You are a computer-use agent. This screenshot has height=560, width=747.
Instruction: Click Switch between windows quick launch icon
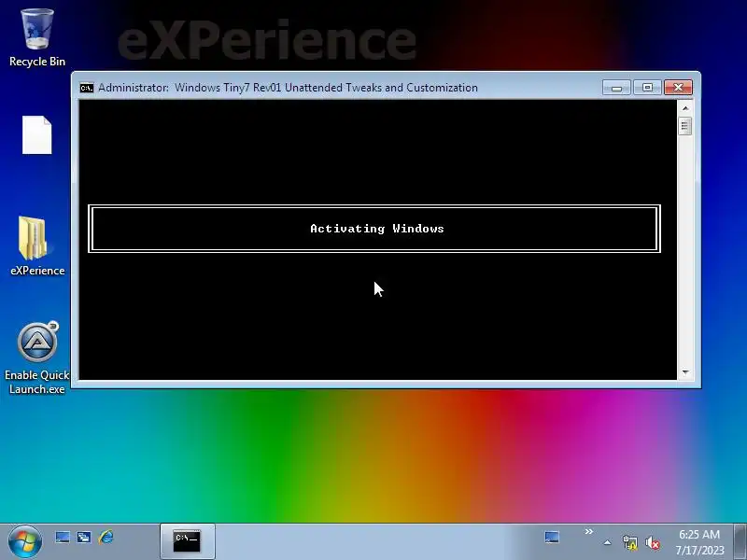84,538
